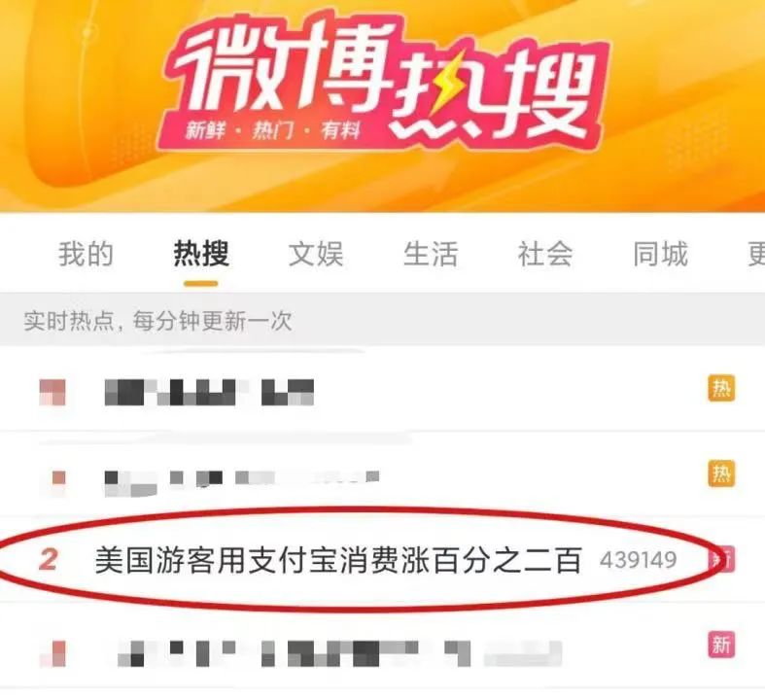Viewport: 765px width, 700px height.
Task: Tap the partially visible 更多 tab
Action: click(x=756, y=254)
